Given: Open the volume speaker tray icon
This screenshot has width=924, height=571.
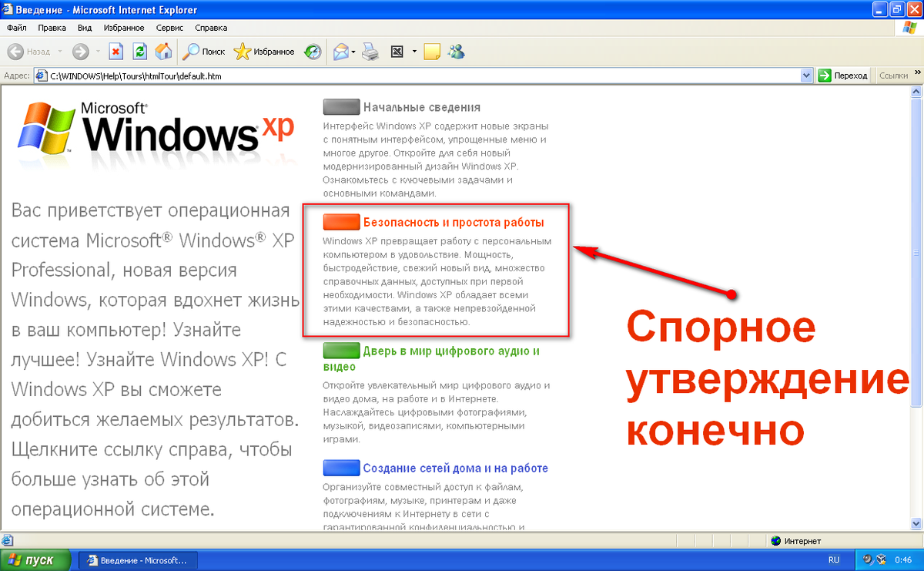Looking at the screenshot, I should click(869, 559).
